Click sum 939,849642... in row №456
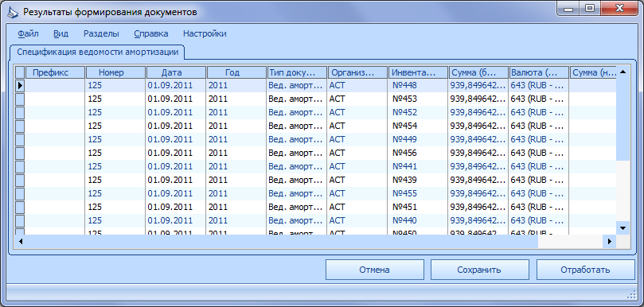Viewport: 644px width, 307px height. (478, 153)
